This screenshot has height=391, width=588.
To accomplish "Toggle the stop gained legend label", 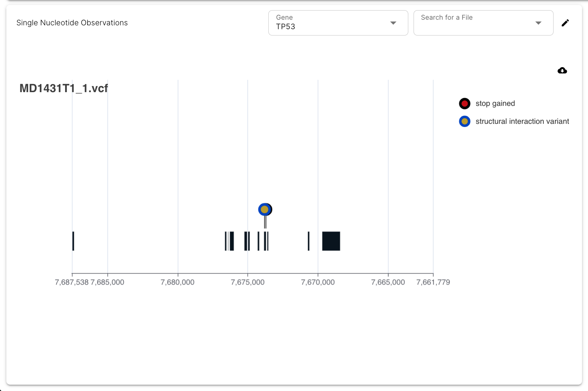I will click(x=495, y=104).
